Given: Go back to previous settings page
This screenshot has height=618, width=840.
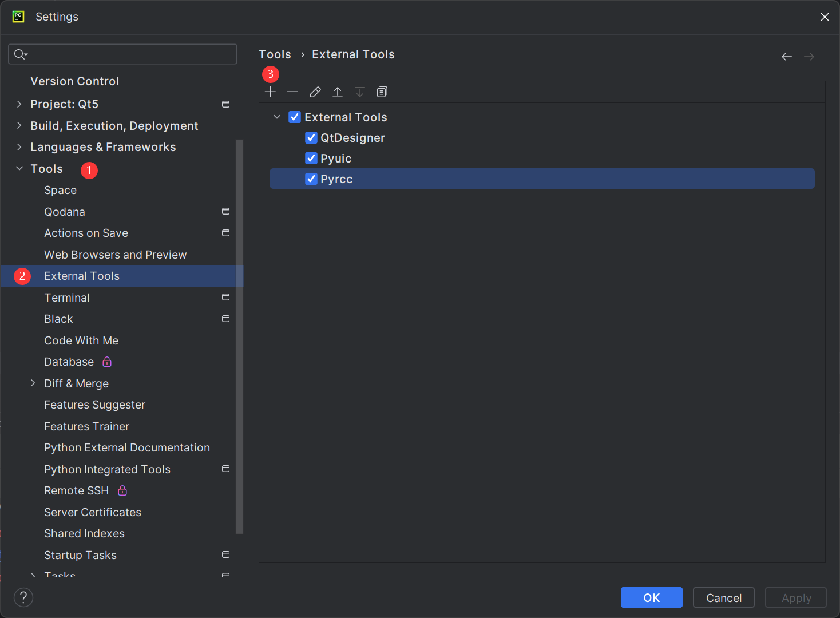Looking at the screenshot, I should pyautogui.click(x=787, y=57).
